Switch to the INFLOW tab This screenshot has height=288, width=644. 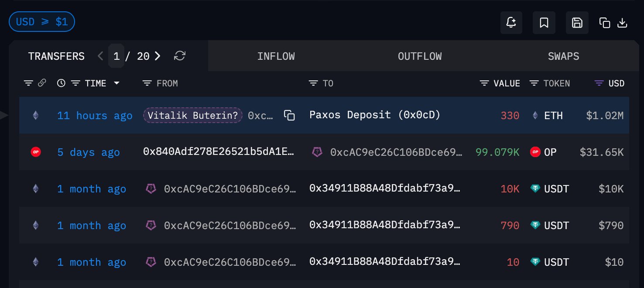pos(276,56)
